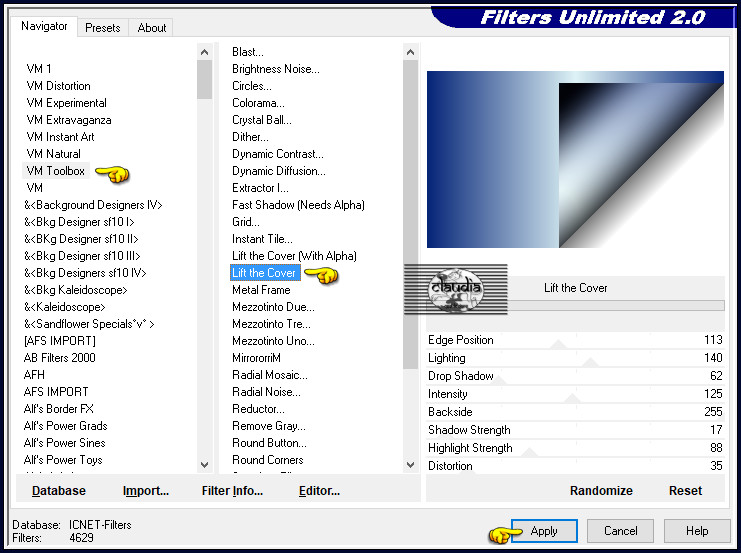Select VM Natural category
Image resolution: width=741 pixels, height=553 pixels.
[x=53, y=154]
